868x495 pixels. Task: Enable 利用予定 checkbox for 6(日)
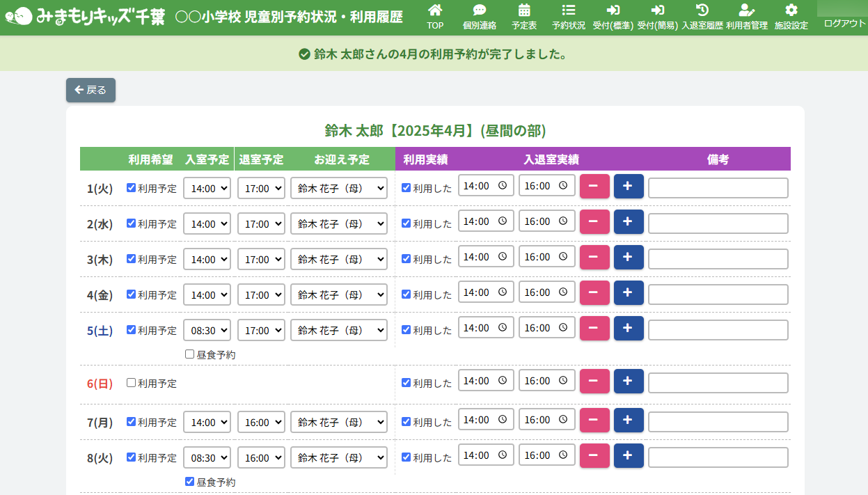pos(132,383)
